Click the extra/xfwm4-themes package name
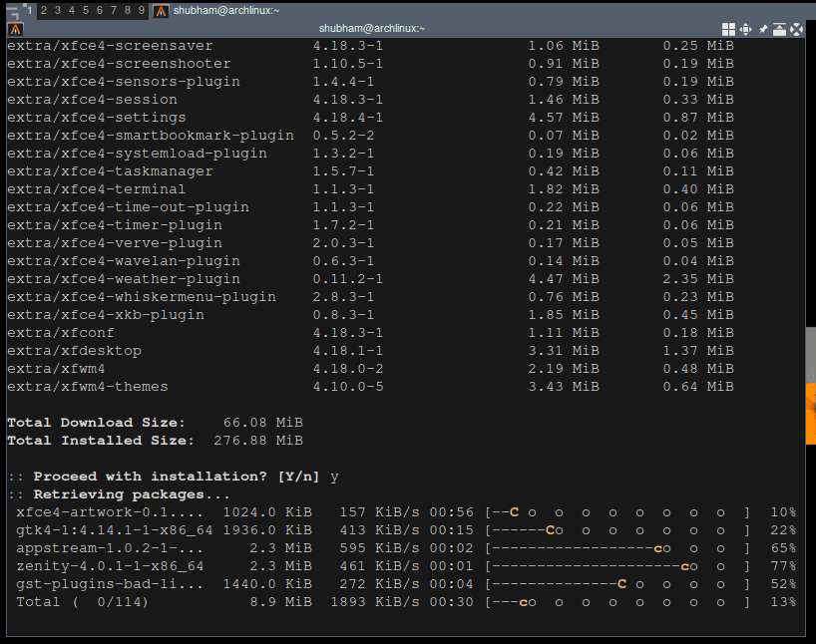 [x=88, y=387]
